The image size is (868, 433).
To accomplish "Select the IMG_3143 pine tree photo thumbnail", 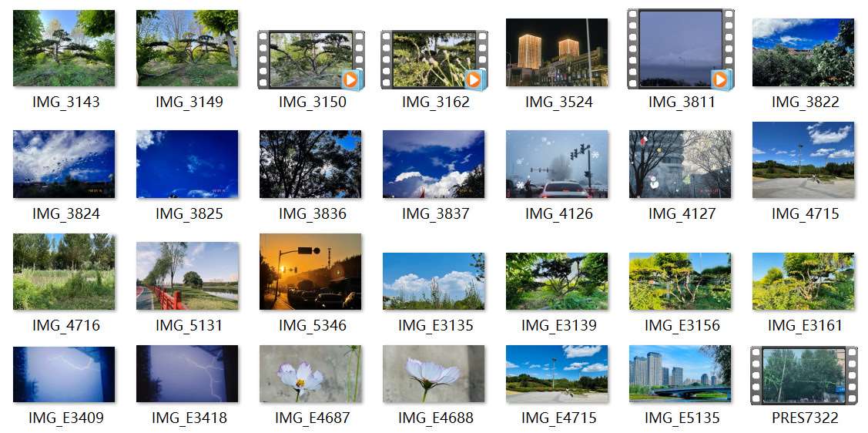I will (x=64, y=49).
